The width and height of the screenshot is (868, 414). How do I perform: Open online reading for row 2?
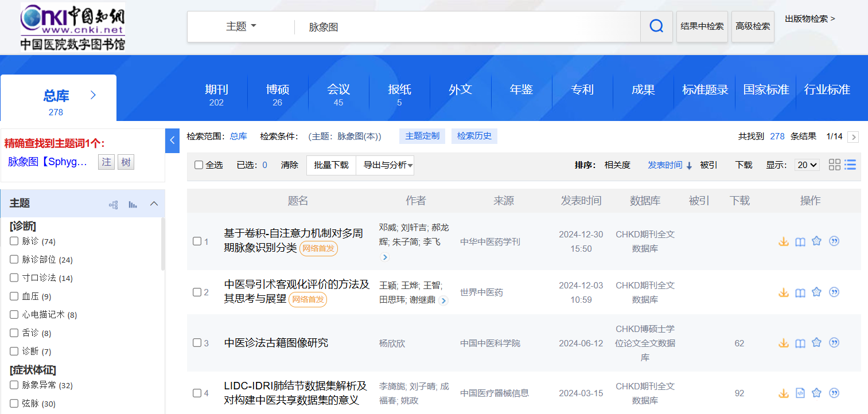(x=800, y=292)
